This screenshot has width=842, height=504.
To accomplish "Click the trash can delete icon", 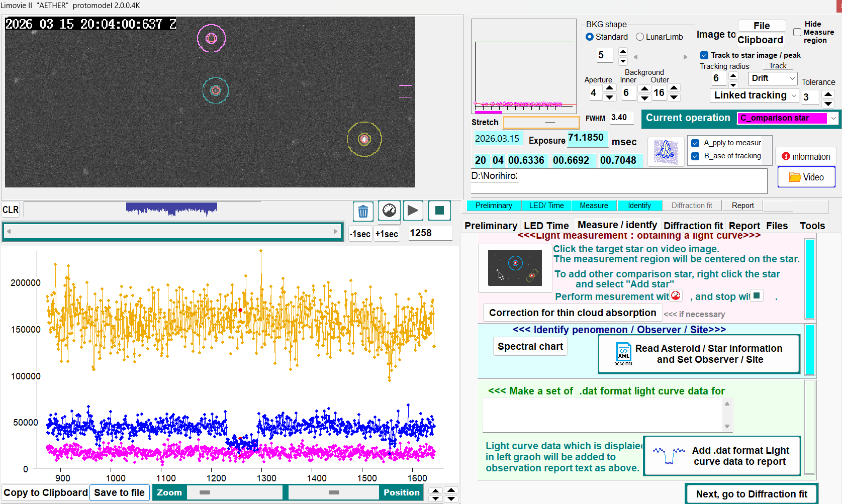I will click(363, 211).
